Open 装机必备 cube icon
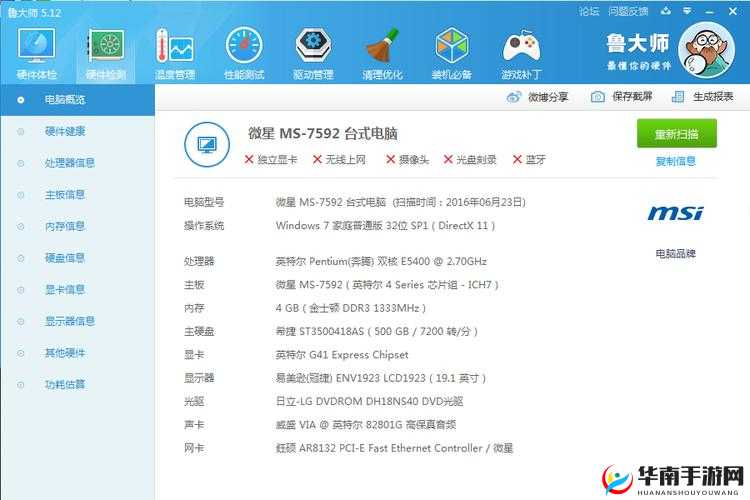The image size is (750, 500). tap(452, 46)
